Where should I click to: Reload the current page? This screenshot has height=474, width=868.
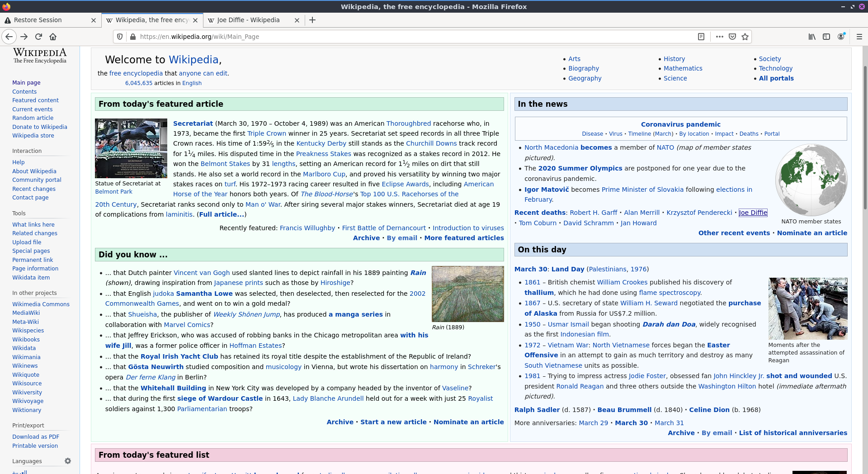click(x=38, y=37)
